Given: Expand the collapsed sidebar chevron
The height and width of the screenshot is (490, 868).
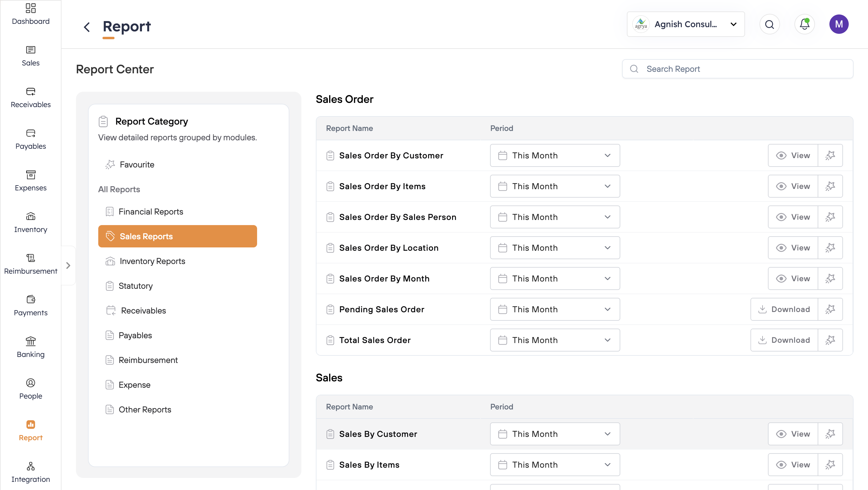Looking at the screenshot, I should click(x=68, y=266).
